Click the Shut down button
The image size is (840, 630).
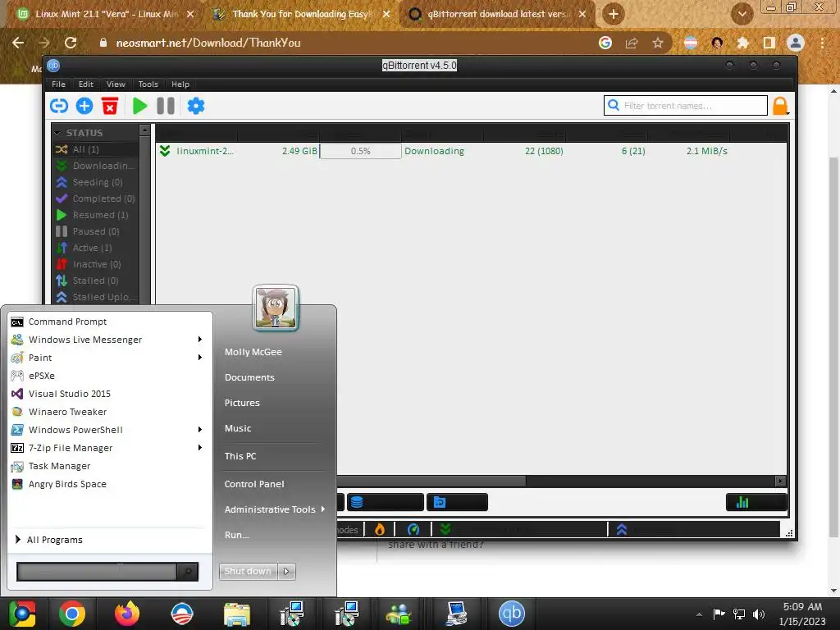tap(248, 571)
